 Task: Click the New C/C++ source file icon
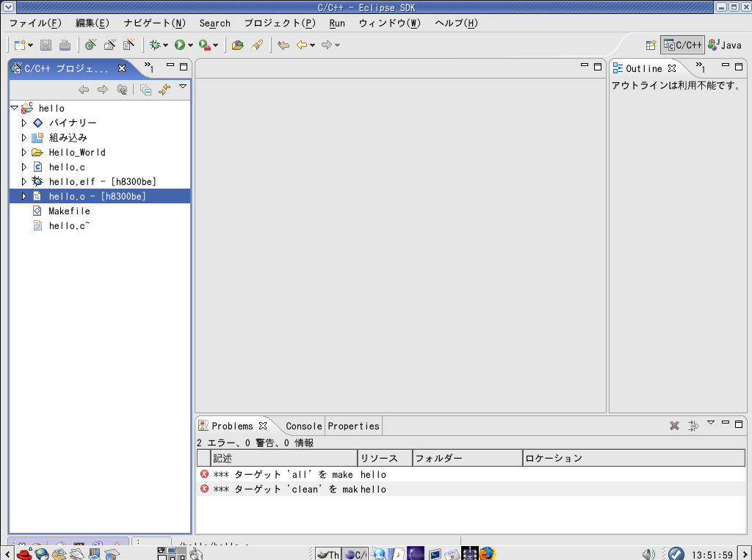click(129, 45)
